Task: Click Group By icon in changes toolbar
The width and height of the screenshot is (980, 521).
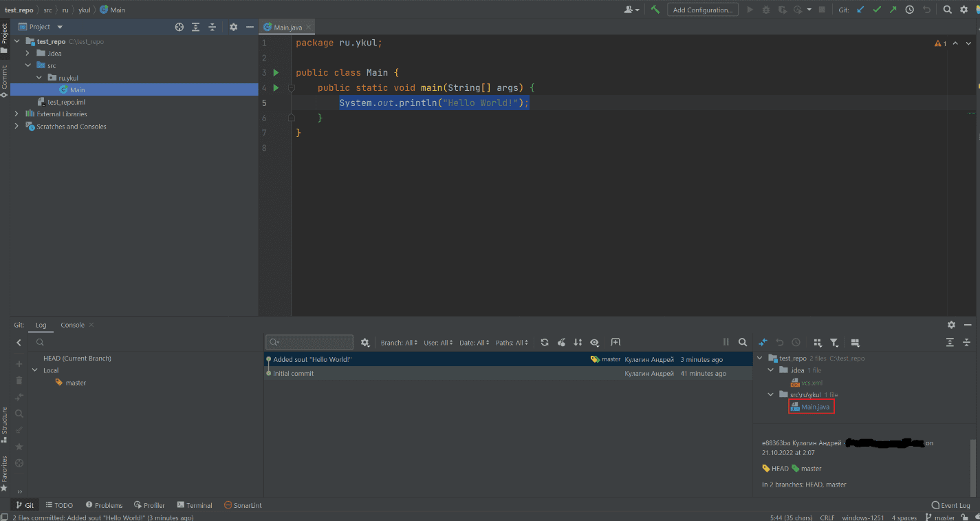Action: point(817,342)
